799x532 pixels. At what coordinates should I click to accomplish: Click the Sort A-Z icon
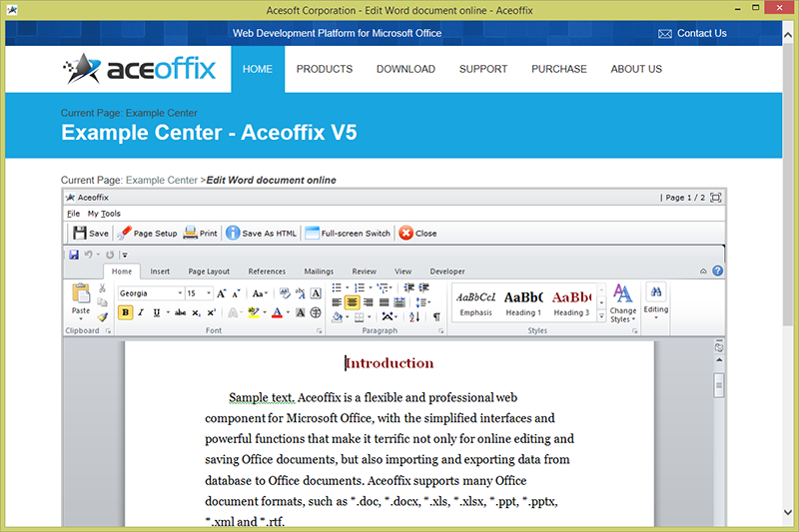[x=414, y=317]
